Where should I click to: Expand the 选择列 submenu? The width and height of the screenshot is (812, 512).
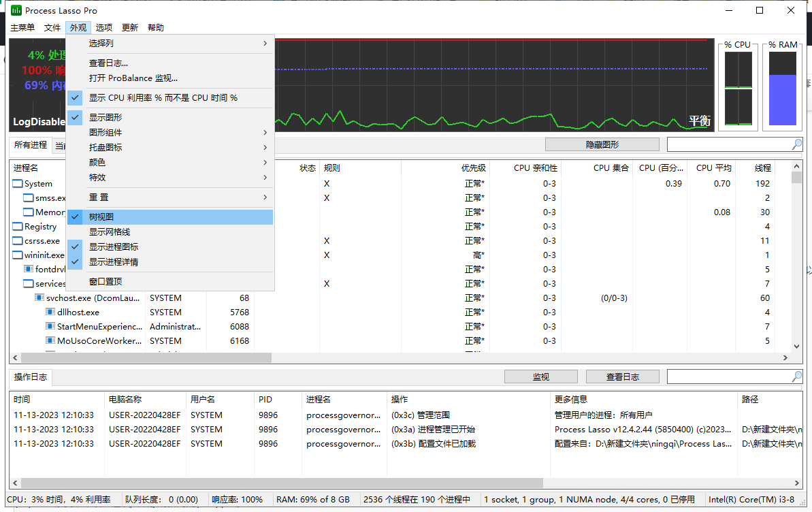[170, 44]
